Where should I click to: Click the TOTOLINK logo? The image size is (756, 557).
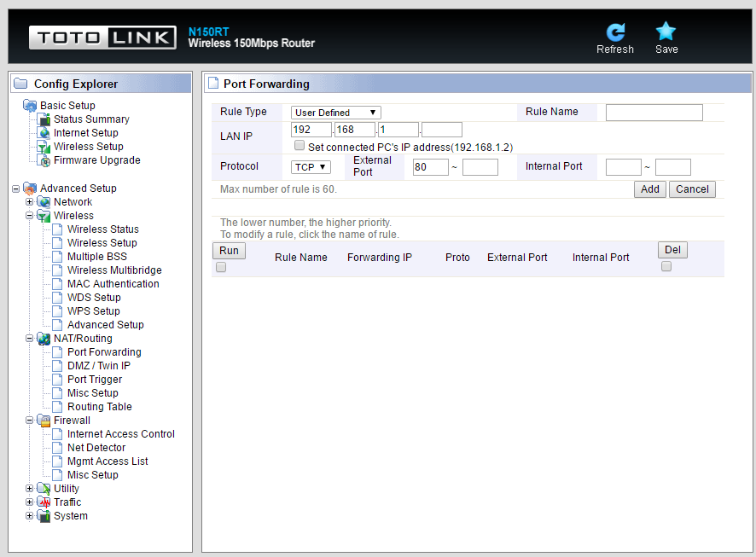click(102, 38)
